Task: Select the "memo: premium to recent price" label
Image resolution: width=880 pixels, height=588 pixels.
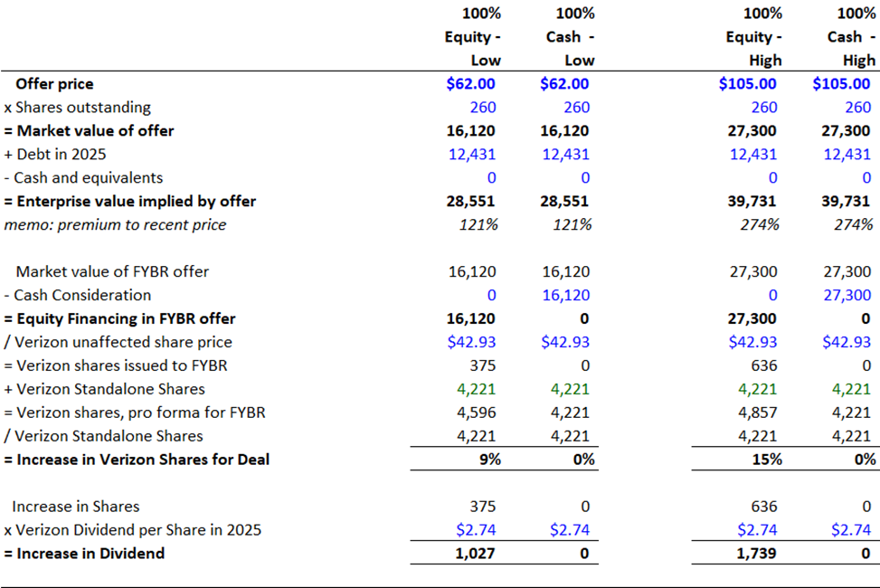Action: (x=115, y=225)
